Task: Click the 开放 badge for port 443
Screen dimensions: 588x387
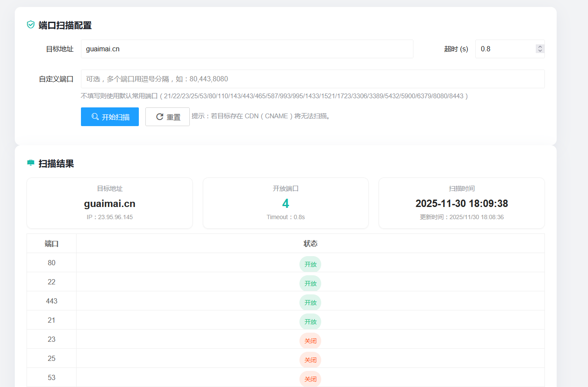Action: point(310,302)
